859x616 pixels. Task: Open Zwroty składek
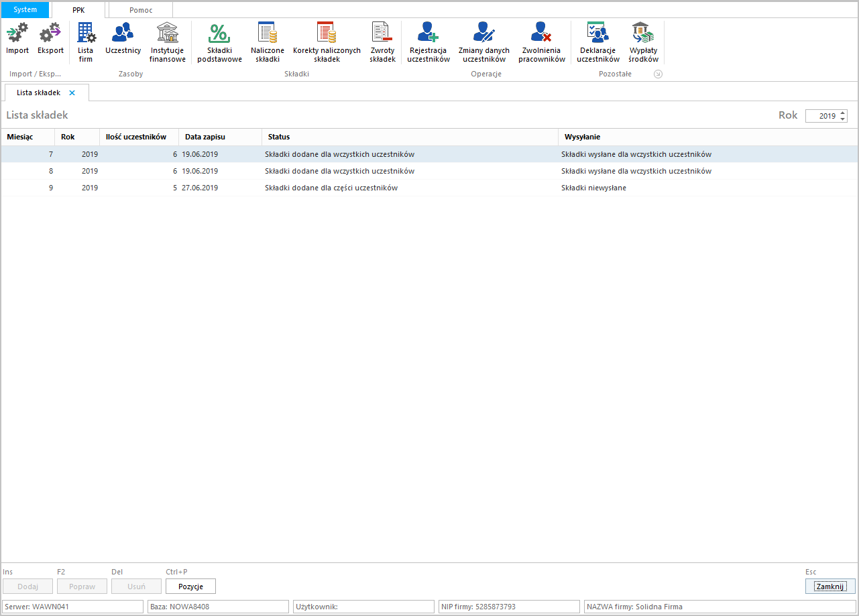(382, 43)
